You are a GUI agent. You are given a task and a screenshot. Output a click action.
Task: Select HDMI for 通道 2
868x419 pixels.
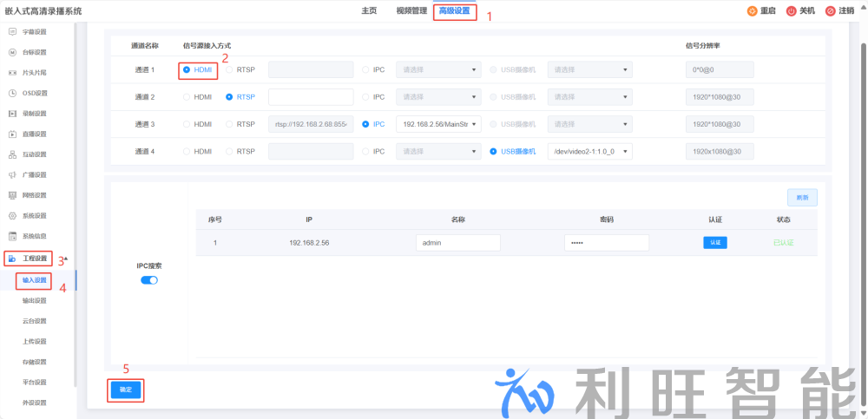click(187, 97)
